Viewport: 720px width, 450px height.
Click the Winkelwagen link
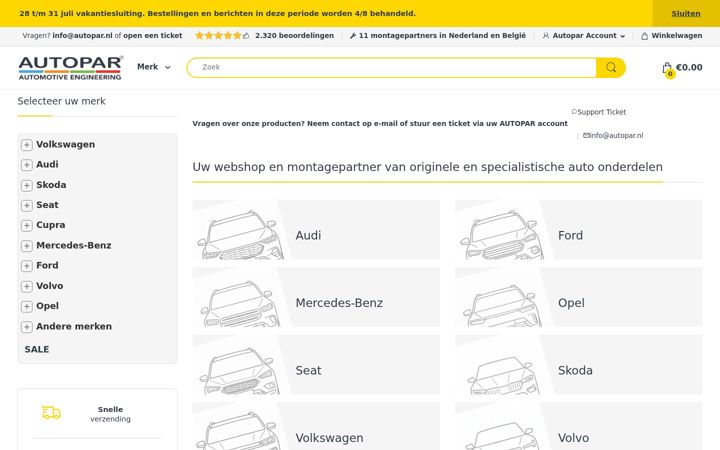[x=676, y=35]
